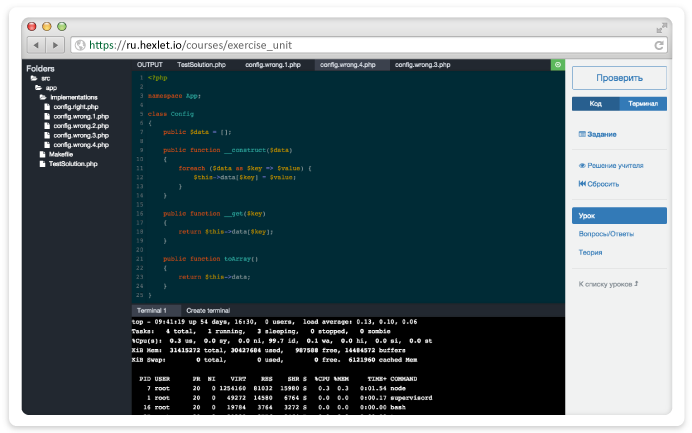Click the browser back arrow button
692x433 pixels.
37,45
